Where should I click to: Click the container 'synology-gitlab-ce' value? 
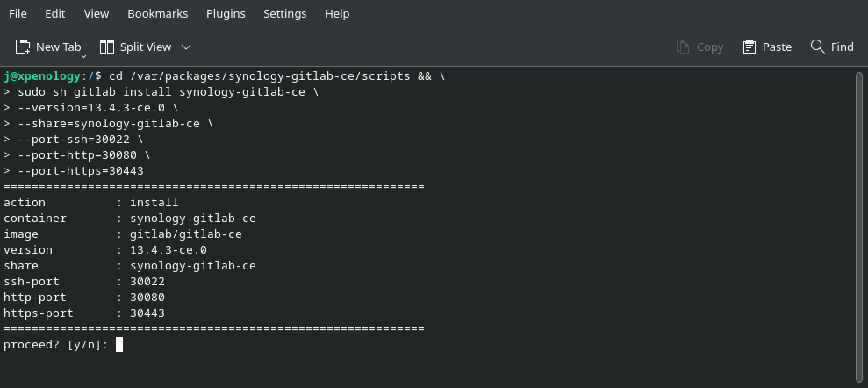point(193,218)
